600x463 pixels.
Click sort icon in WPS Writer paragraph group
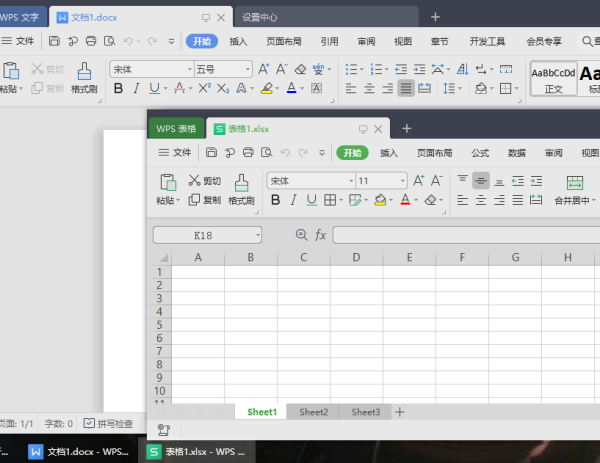(x=463, y=69)
